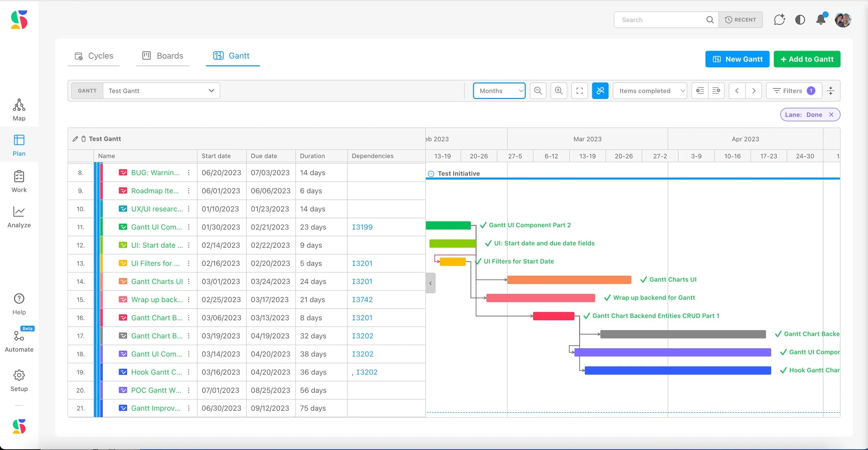Toggle fullscreen Gantt view

pyautogui.click(x=579, y=91)
